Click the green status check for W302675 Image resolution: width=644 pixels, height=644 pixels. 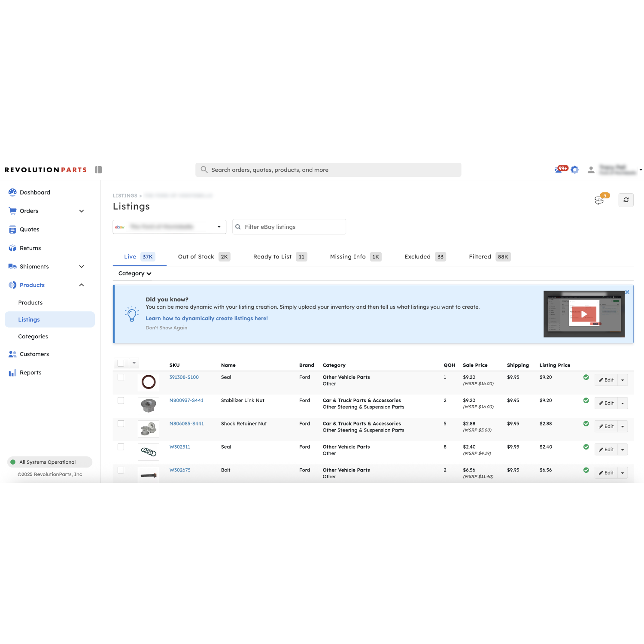pyautogui.click(x=586, y=470)
